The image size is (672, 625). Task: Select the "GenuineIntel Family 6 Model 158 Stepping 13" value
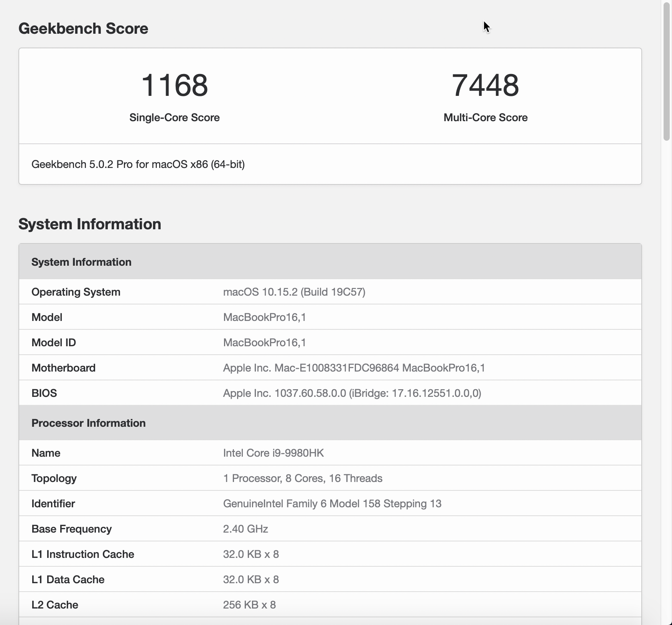332,504
